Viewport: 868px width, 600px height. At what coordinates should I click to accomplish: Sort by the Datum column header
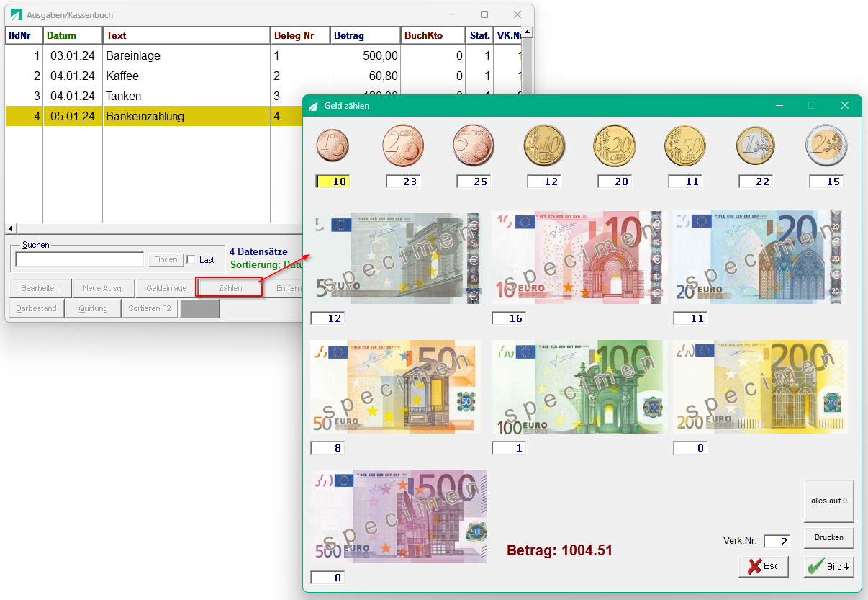(x=73, y=35)
